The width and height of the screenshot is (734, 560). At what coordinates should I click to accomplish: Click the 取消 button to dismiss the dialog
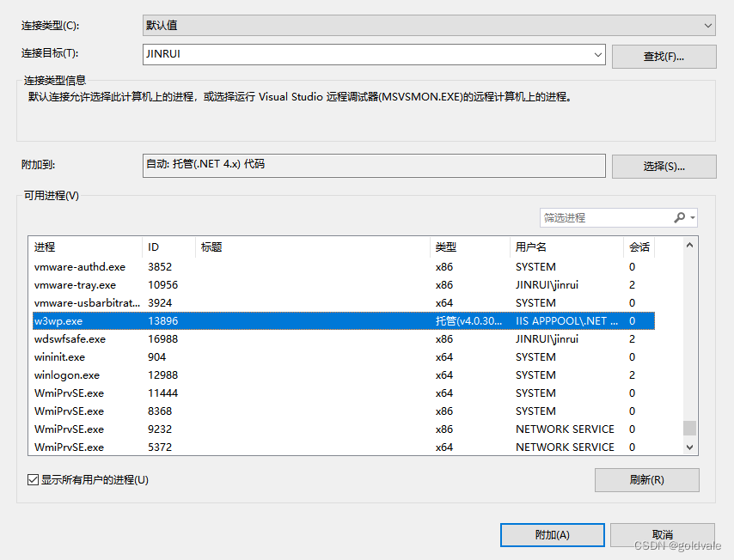click(661, 534)
